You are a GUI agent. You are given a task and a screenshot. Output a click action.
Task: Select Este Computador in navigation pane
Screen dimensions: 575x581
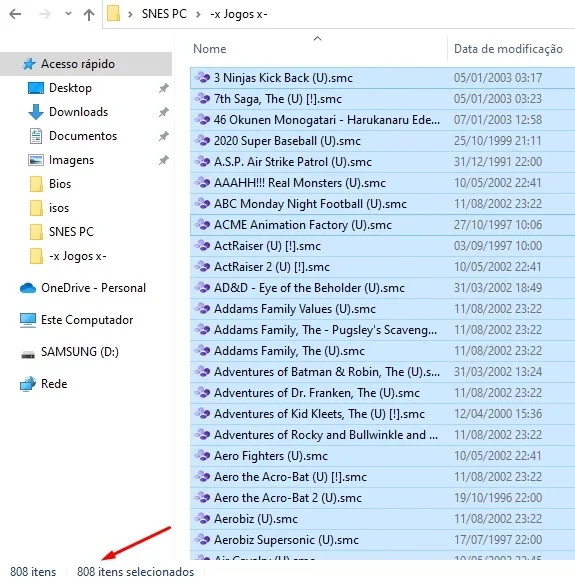pos(87,320)
